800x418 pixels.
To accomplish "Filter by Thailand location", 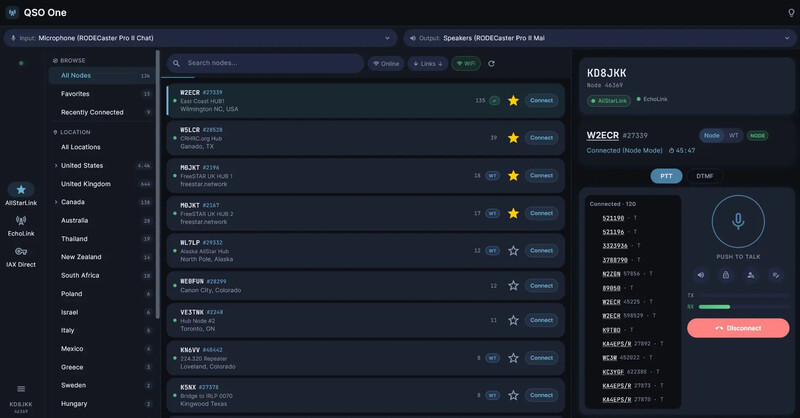I will tap(102, 239).
